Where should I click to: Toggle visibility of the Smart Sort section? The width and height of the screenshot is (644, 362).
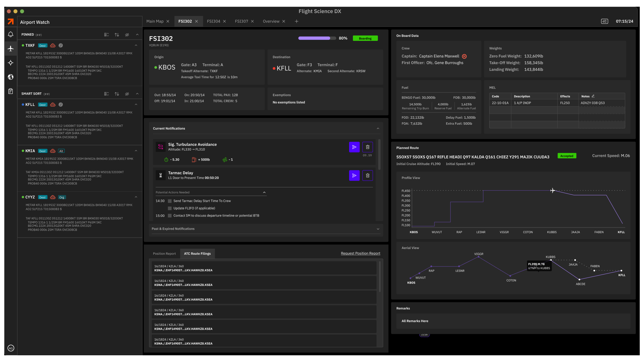pyautogui.click(x=127, y=94)
